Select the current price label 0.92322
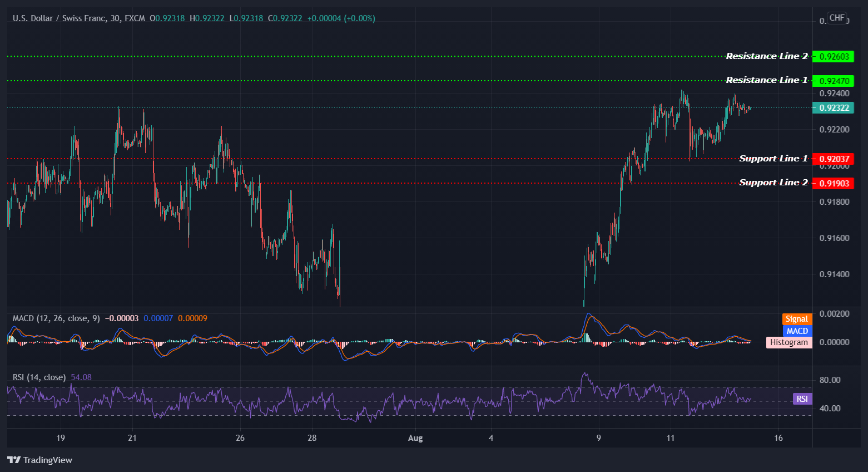The image size is (868, 472). 833,108
